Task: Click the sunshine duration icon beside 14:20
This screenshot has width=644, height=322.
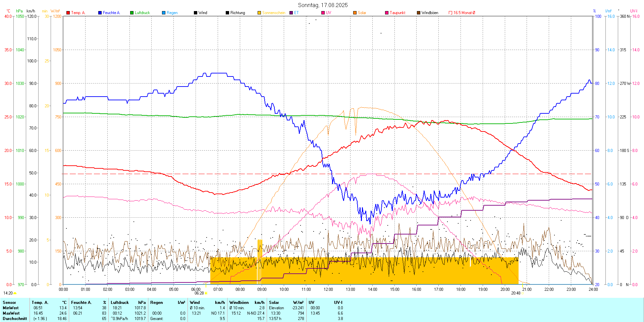Action: 15,293
